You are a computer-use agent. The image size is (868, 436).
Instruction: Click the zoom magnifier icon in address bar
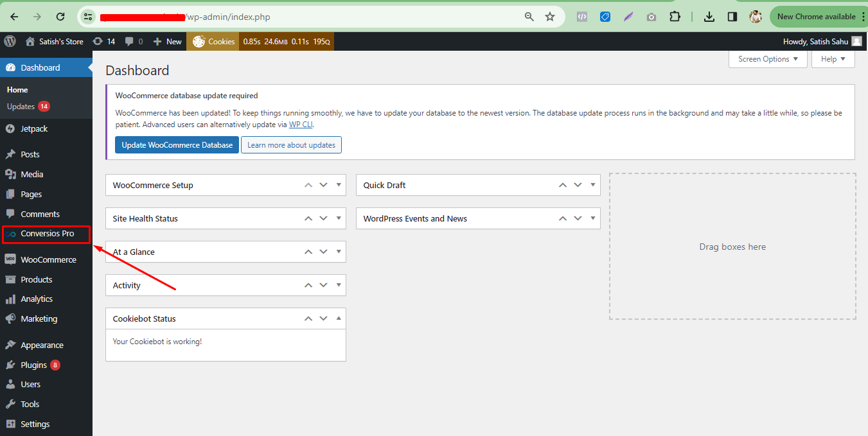pos(529,17)
